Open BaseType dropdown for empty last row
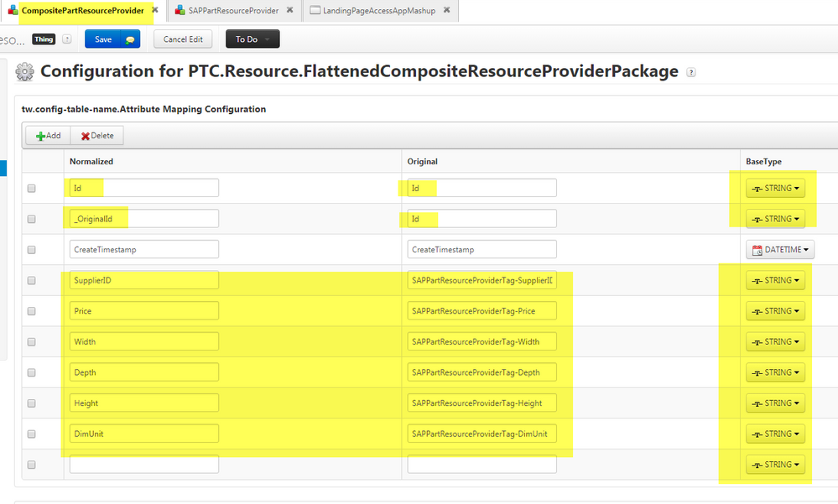 pyautogui.click(x=775, y=465)
